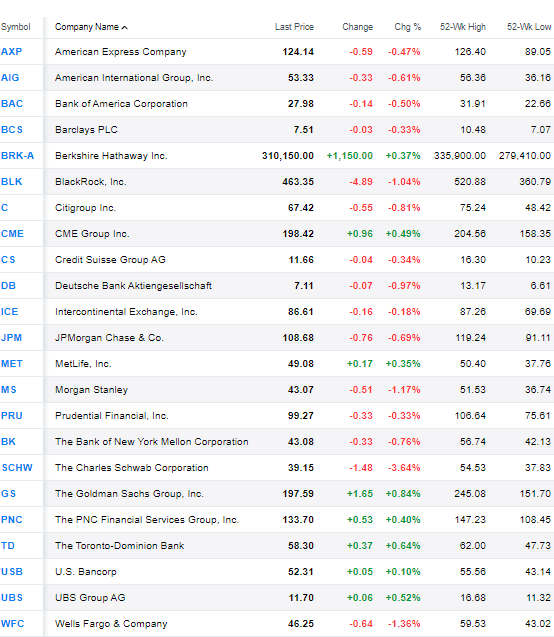Select JPMorgan Chase & Co. name
The height and width of the screenshot is (637, 554).
pos(109,338)
